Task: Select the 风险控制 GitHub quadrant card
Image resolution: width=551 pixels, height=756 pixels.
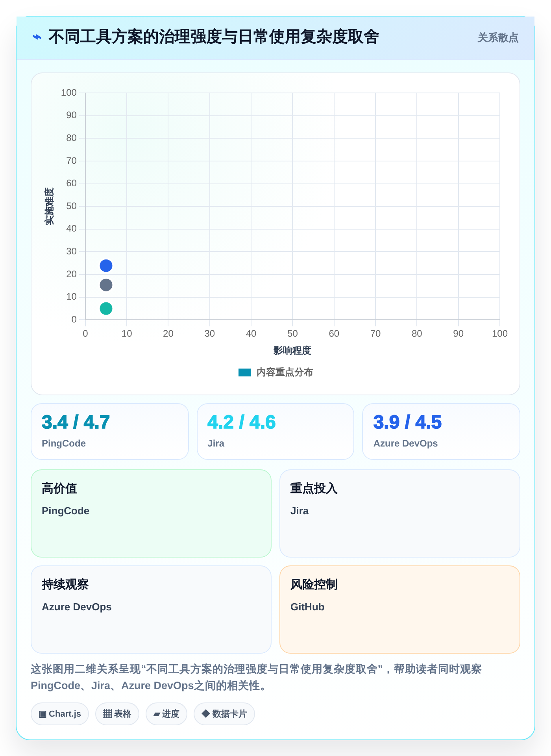Action: tap(400, 610)
